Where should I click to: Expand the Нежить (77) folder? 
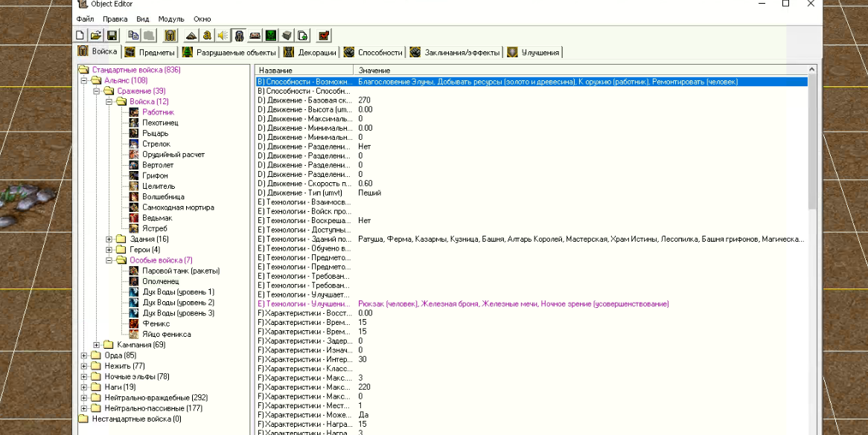pos(84,366)
